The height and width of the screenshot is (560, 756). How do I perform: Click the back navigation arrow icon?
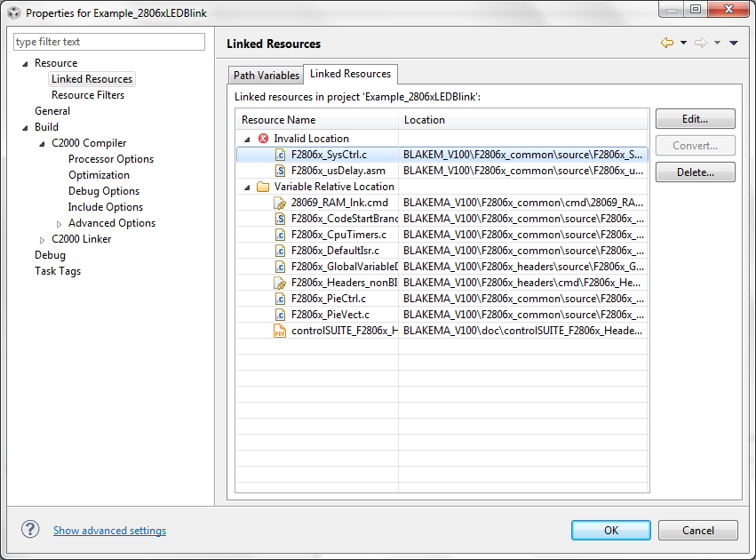coord(666,43)
